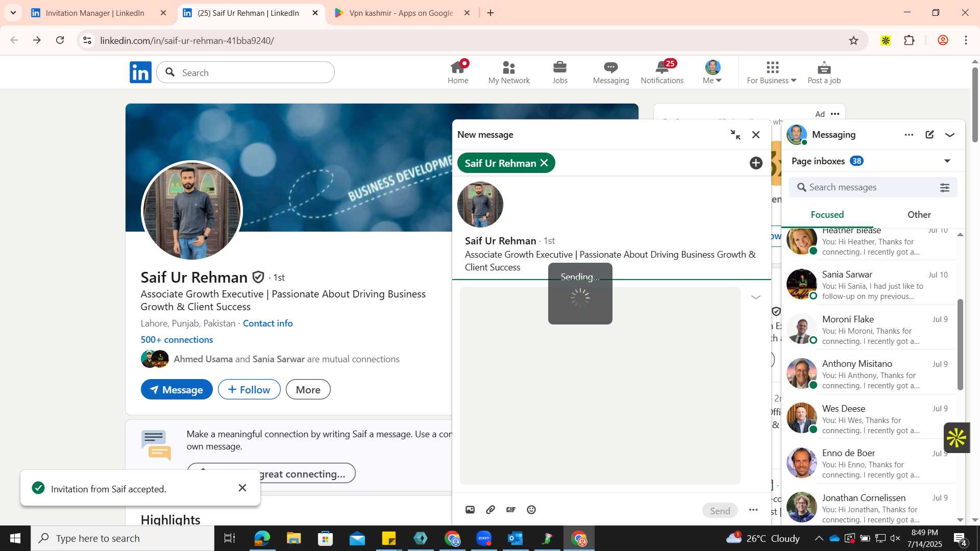Open conversation with Anthony Misitano
Screen dimensions: 980x551
(x=868, y=374)
